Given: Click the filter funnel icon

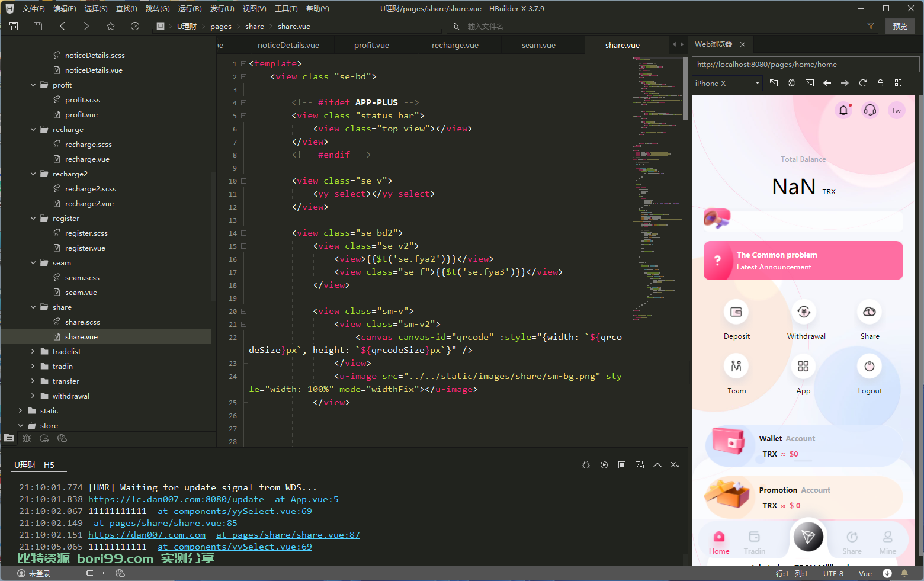Looking at the screenshot, I should point(871,26).
